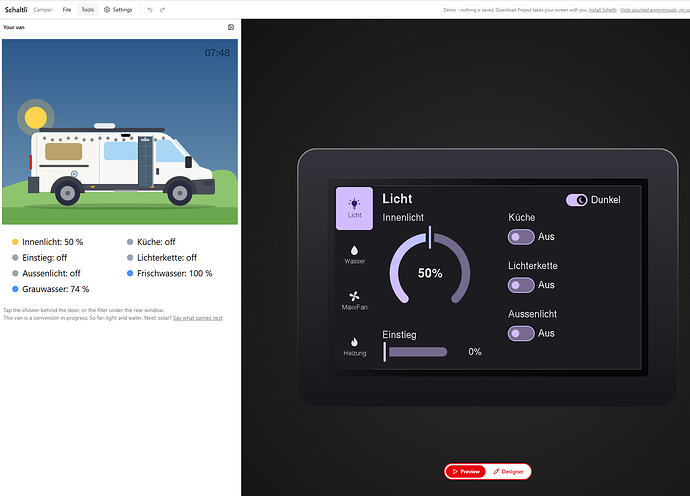Click the Schaltli logo

(x=16, y=10)
